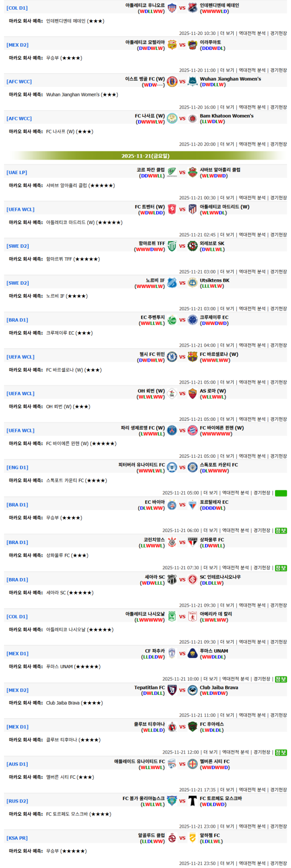The image size is (291, 868).
Task: Click the Stockport County FC team logo
Action: (x=193, y=467)
